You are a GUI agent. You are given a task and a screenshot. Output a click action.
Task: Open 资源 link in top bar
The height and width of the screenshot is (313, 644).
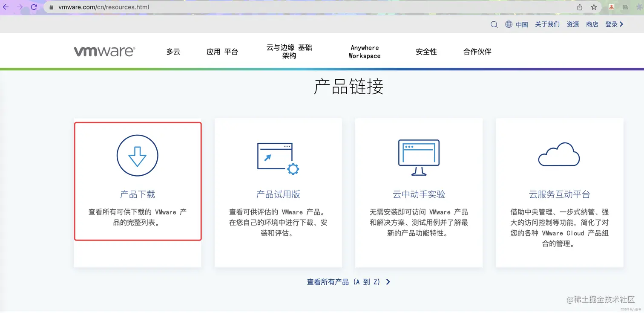(x=573, y=24)
